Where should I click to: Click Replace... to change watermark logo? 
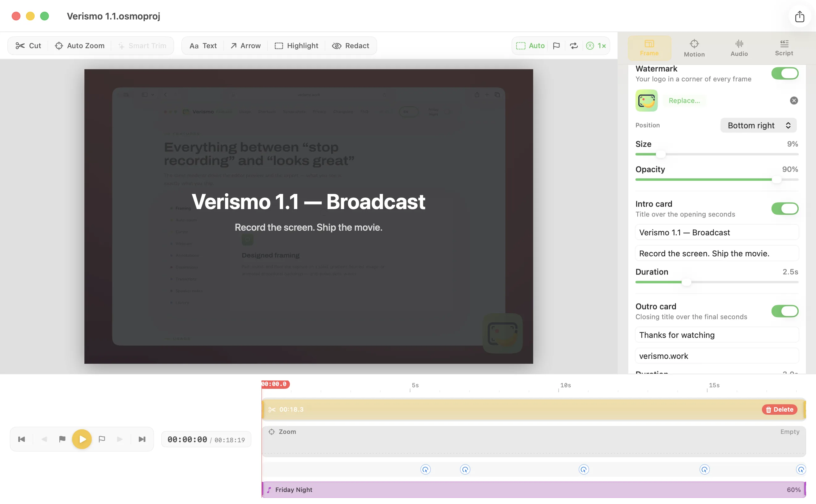pos(684,100)
